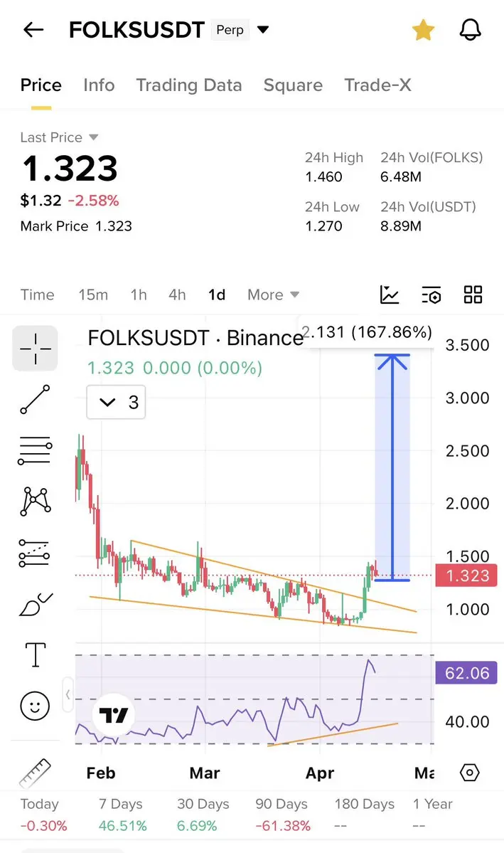Click the 62.06 RSI value label
Image resolution: width=504 pixels, height=853 pixels.
pos(466,673)
